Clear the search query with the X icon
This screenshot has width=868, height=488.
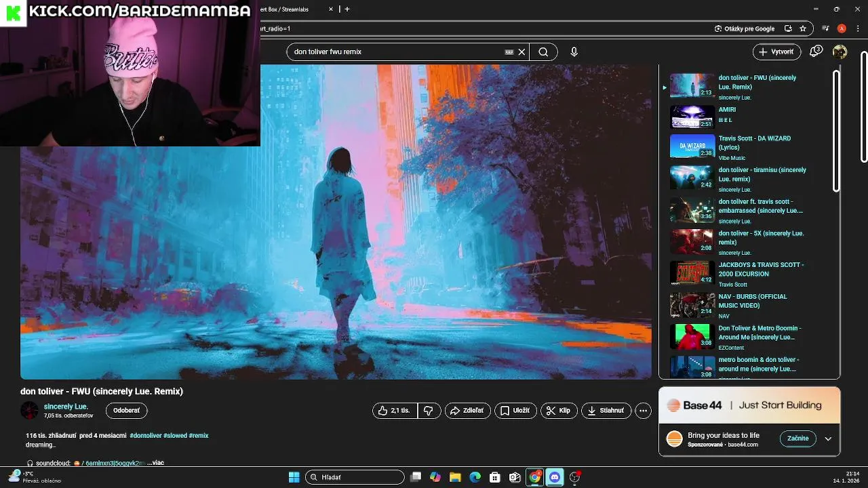coord(521,52)
